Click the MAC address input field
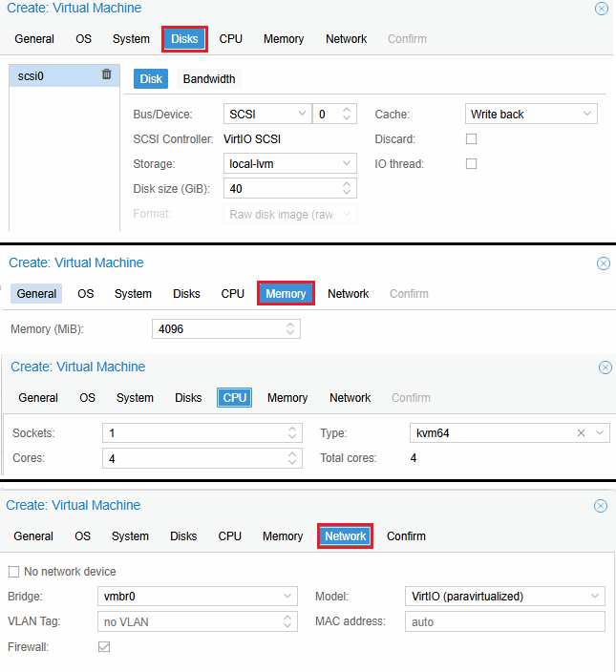The height and width of the screenshot is (672, 616). click(504, 621)
